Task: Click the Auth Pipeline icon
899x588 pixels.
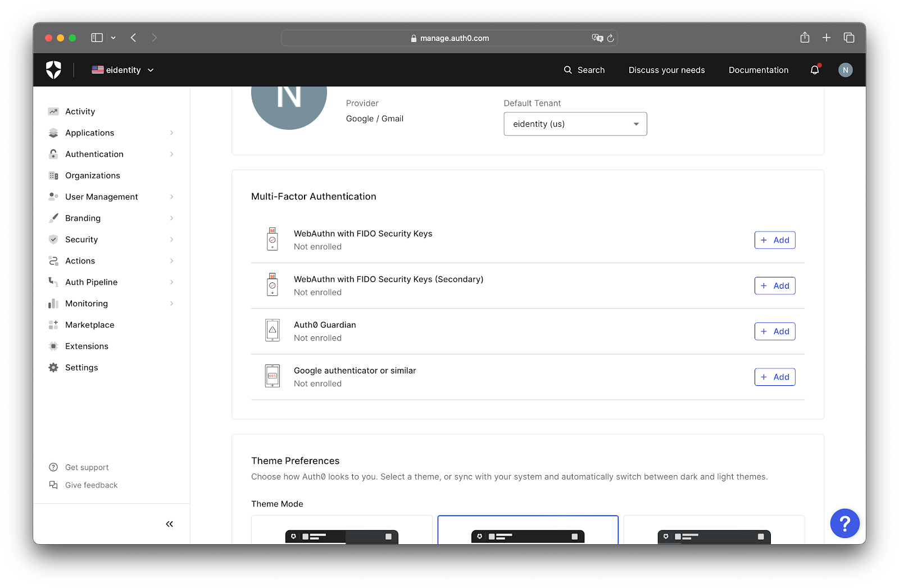Action: (53, 282)
